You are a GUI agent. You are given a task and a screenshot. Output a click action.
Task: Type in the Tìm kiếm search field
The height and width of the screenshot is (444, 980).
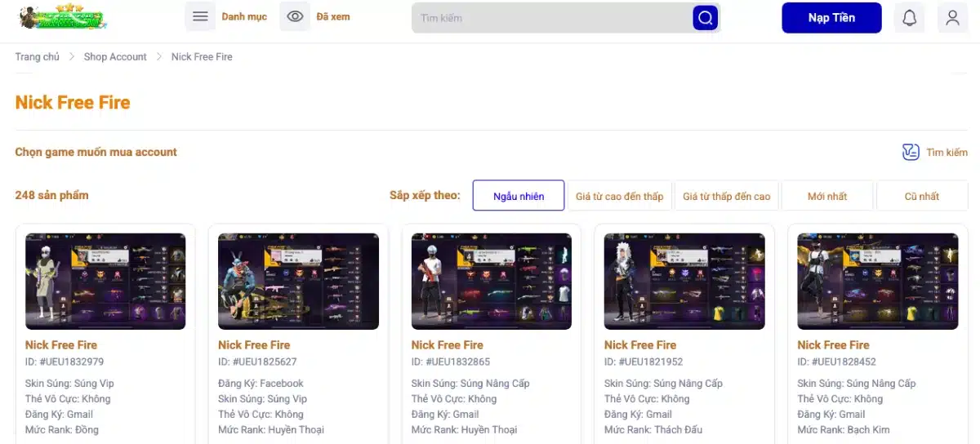point(551,18)
